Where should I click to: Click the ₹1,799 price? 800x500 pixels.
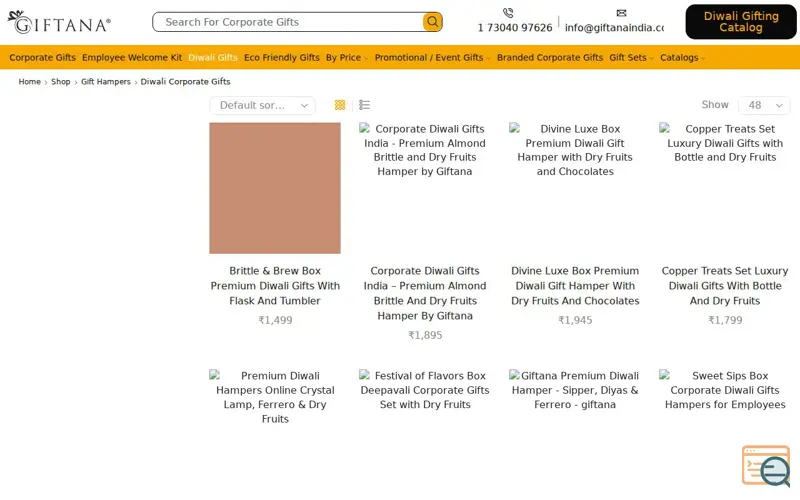pos(725,320)
